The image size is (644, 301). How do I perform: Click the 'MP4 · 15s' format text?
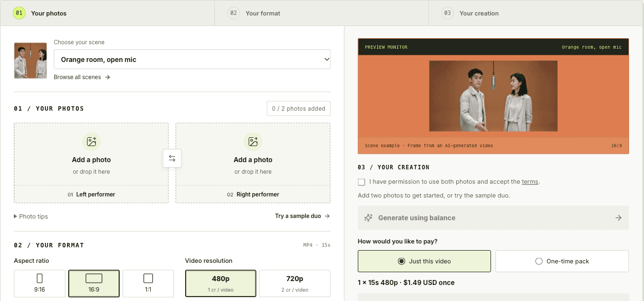[x=316, y=245]
